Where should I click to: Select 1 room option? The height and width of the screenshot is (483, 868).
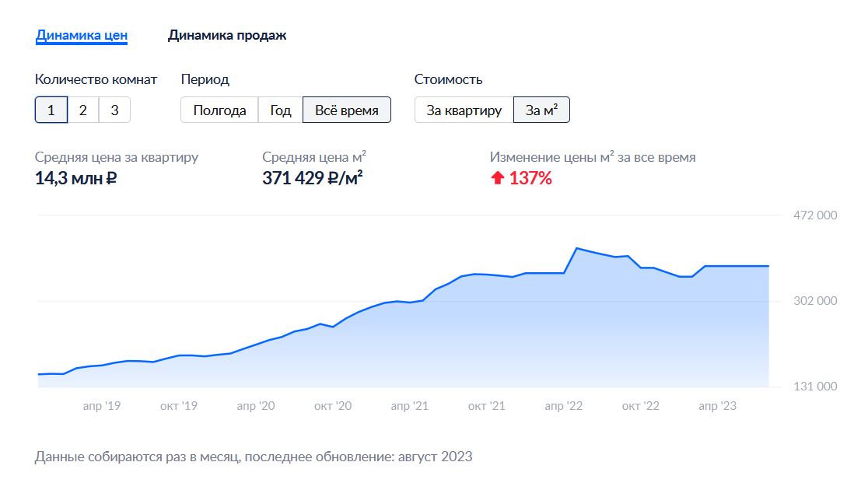(51, 110)
